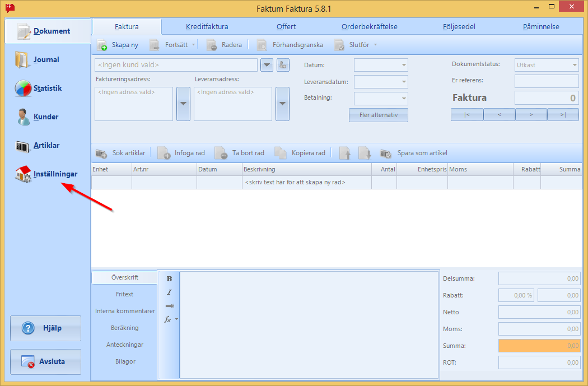The width and height of the screenshot is (588, 386).
Task: Select the Bilagor tab
Action: [124, 361]
